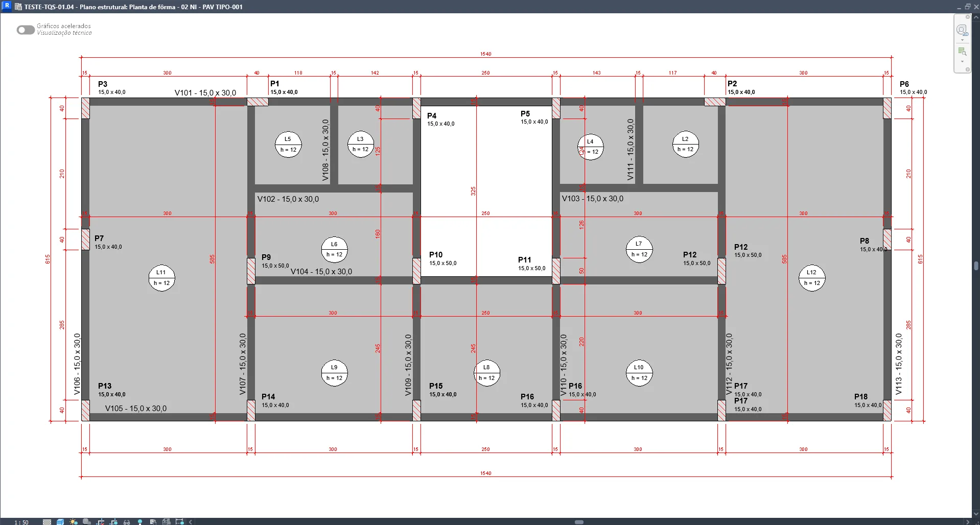Click the Crop View icon

[100, 522]
